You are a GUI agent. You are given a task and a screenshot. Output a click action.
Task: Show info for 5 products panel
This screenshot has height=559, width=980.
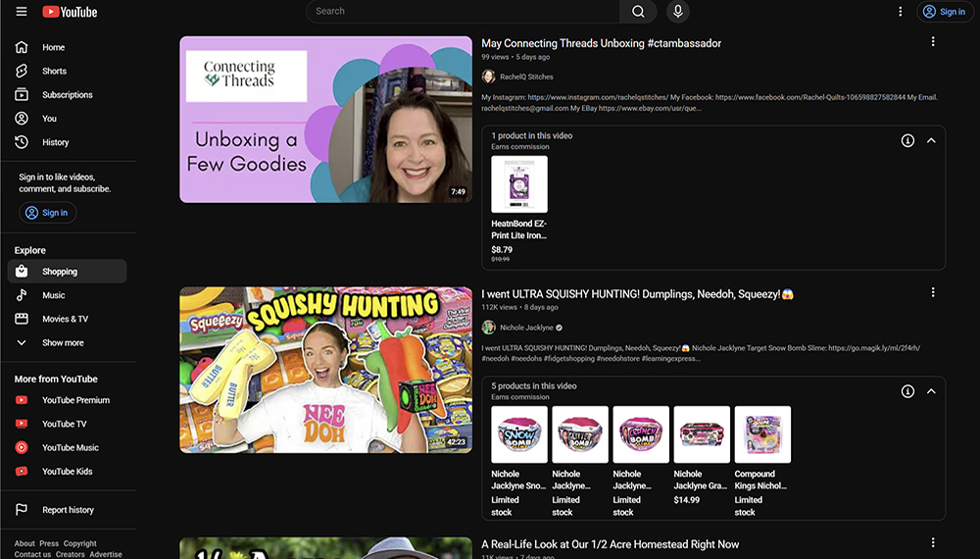point(907,391)
